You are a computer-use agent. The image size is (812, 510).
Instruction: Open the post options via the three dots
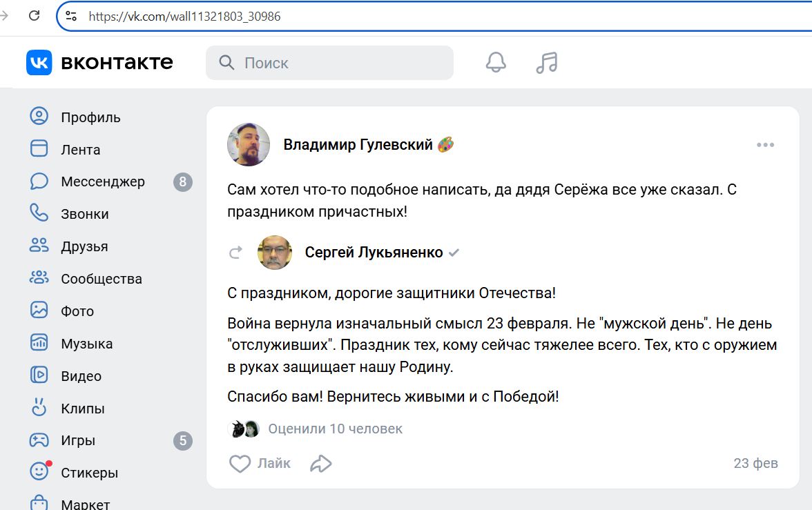764,144
